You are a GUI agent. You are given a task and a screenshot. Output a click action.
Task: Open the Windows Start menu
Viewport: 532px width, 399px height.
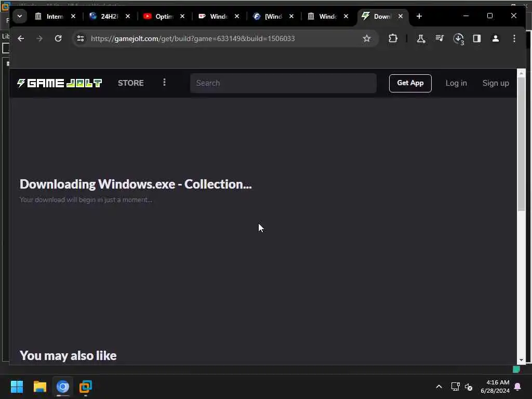click(x=17, y=387)
